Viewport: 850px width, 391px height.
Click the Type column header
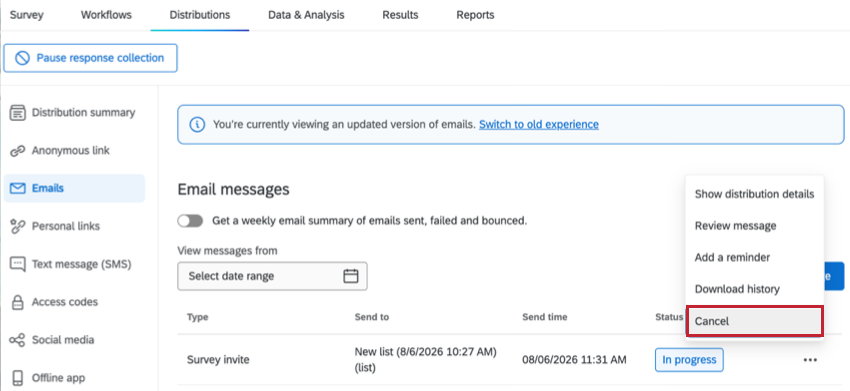pyautogui.click(x=197, y=317)
